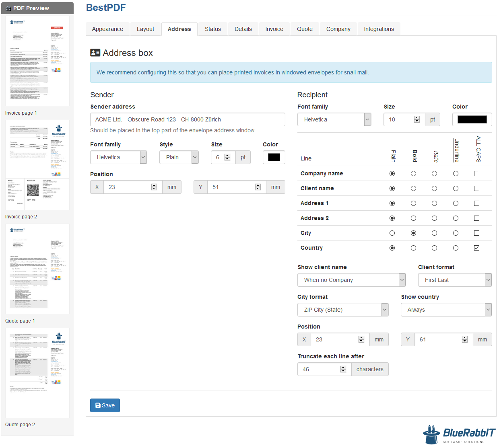Open the Invoice page 2 thumbnail
This screenshot has height=448, width=499.
coord(37,165)
